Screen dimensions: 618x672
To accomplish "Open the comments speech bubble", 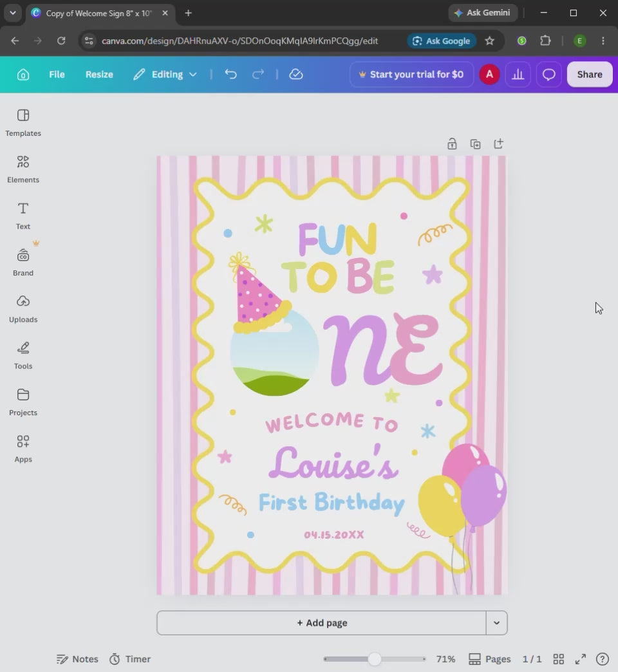I will coord(548,75).
